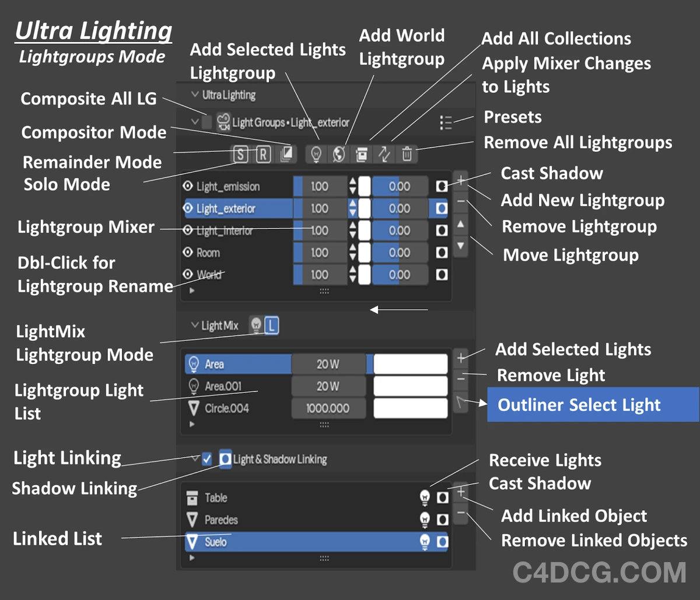Collapse the Light Groups subpanel

(x=195, y=123)
